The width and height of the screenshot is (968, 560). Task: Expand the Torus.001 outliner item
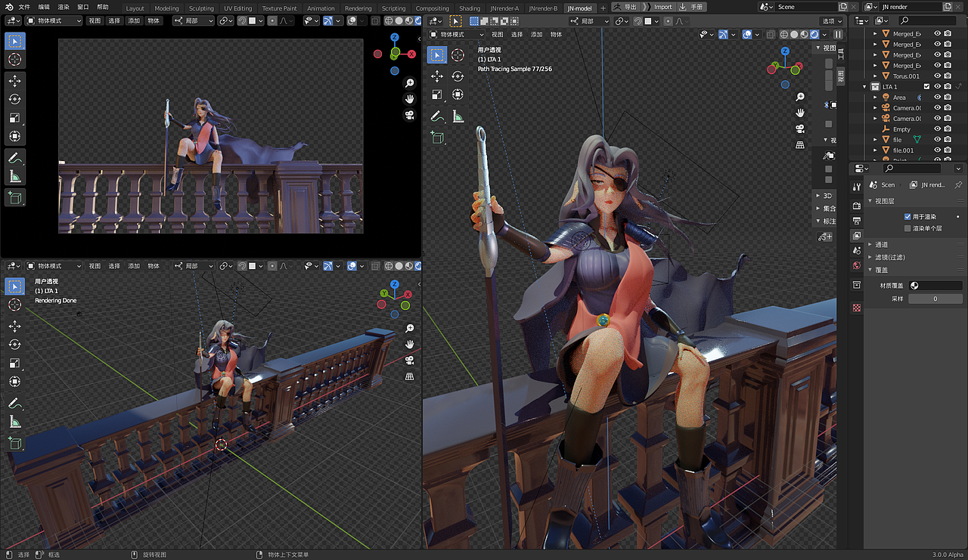[876, 76]
